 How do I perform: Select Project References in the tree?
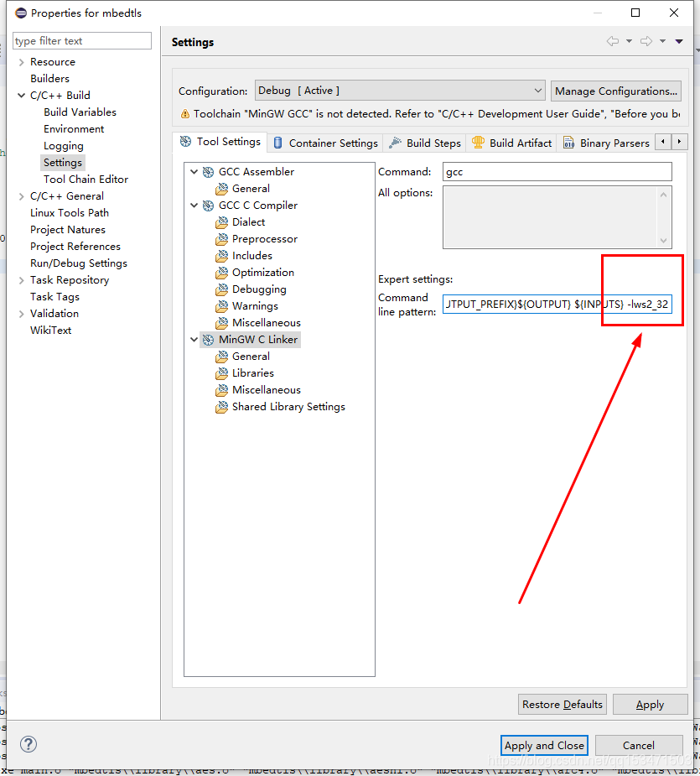tap(75, 247)
